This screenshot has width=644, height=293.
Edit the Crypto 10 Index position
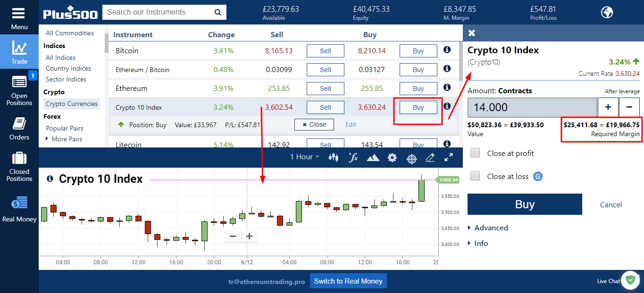[x=351, y=124]
